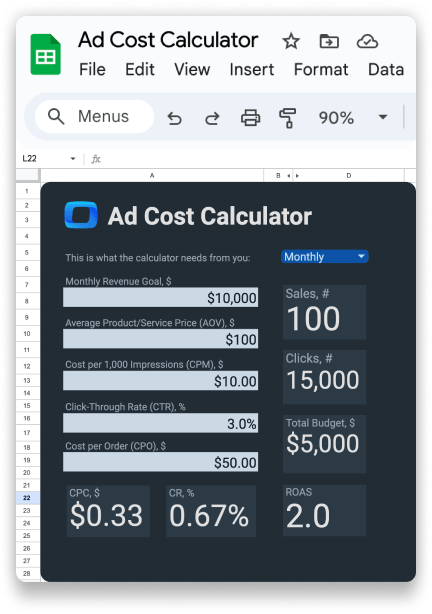The image size is (432, 614).
Task: Click the 'Monthly Revenue Goal, $' label
Action: coord(118,281)
